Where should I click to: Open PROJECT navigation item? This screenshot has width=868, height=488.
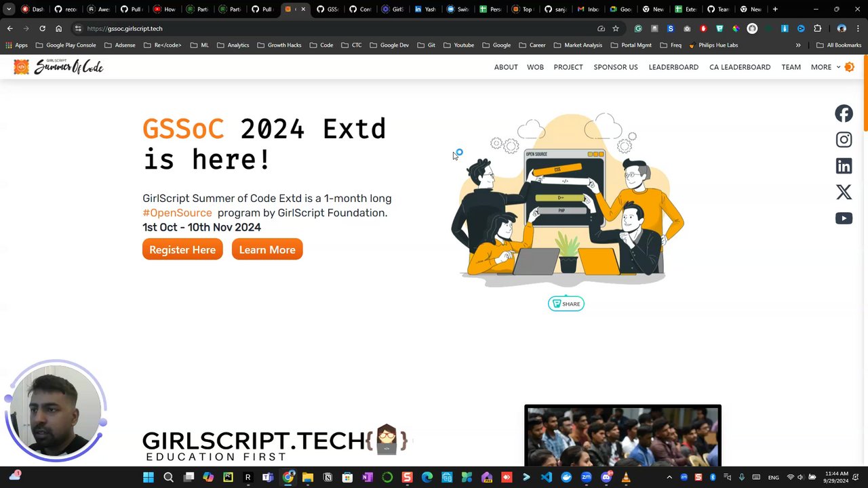click(568, 67)
